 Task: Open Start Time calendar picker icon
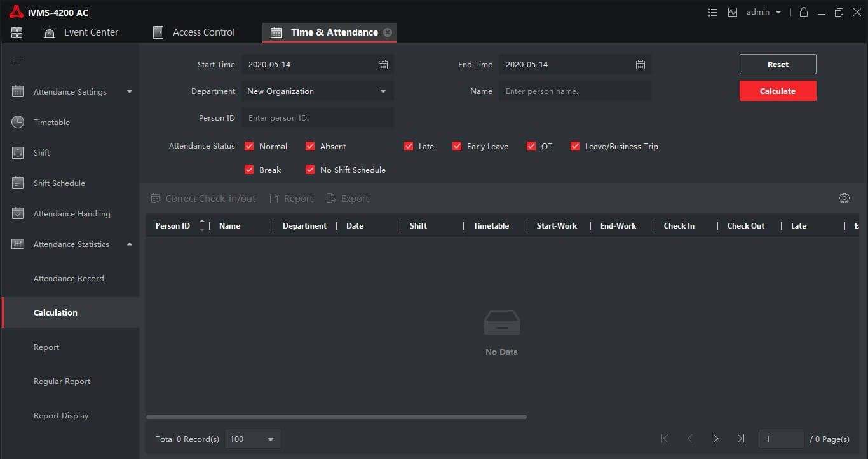tap(383, 65)
